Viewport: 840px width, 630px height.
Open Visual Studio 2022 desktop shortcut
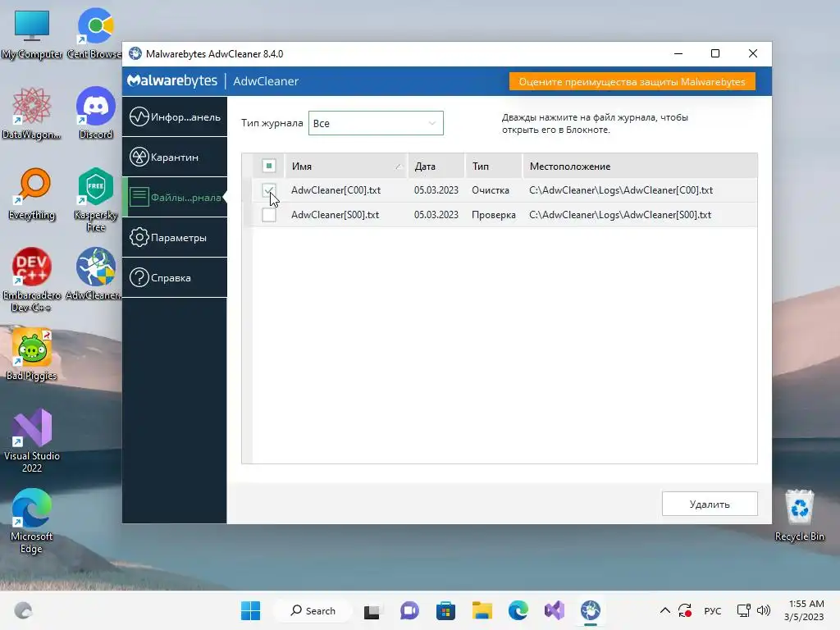(32, 441)
